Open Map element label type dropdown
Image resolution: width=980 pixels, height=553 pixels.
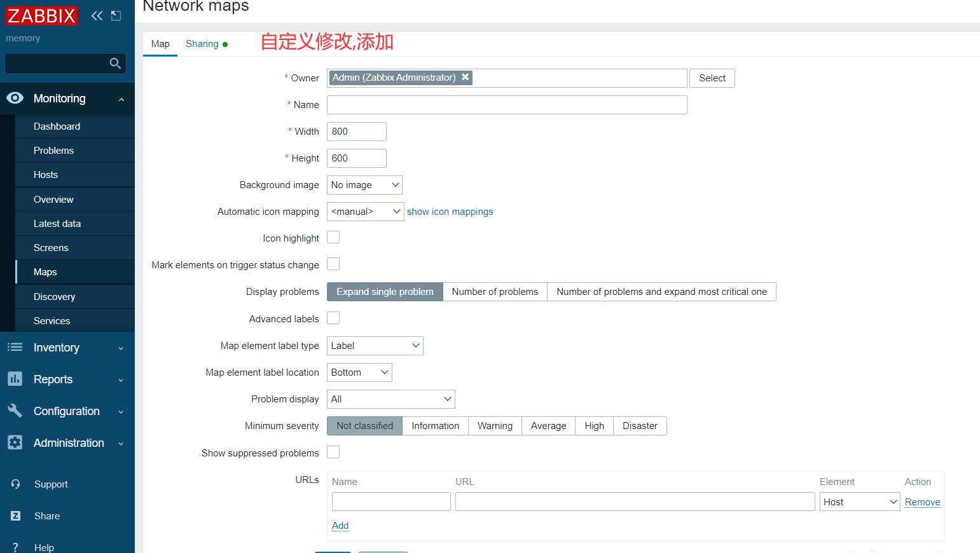375,346
